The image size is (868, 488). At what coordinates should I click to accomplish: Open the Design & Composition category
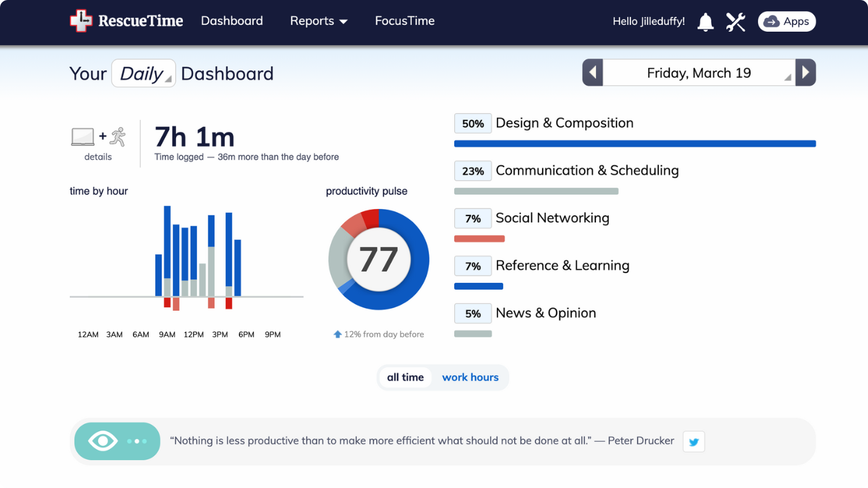click(x=564, y=123)
